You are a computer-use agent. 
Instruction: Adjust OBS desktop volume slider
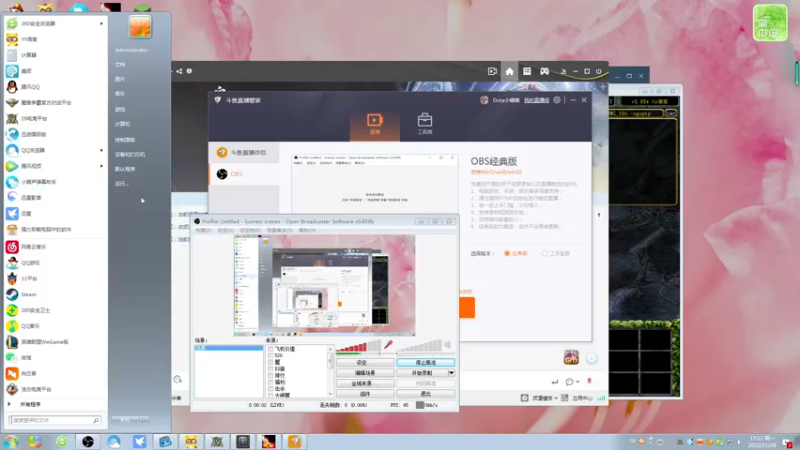tap(418, 346)
